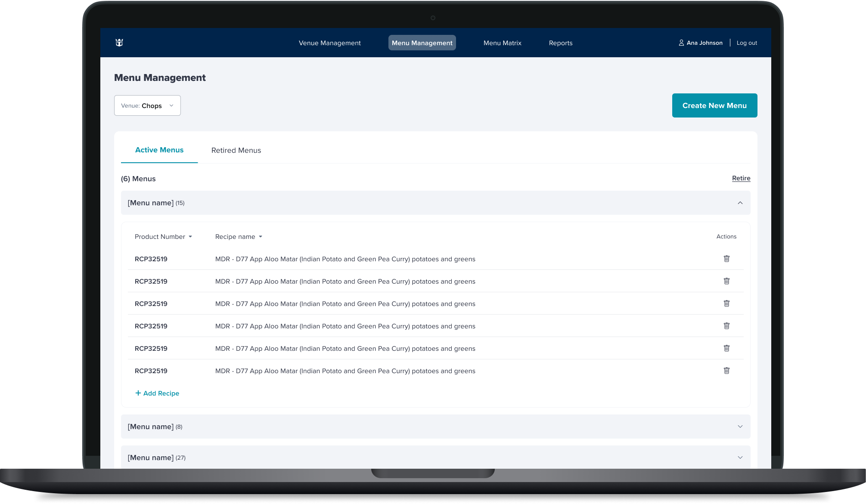
Task: Open the Venue: Chops dropdown
Action: pyautogui.click(x=147, y=105)
